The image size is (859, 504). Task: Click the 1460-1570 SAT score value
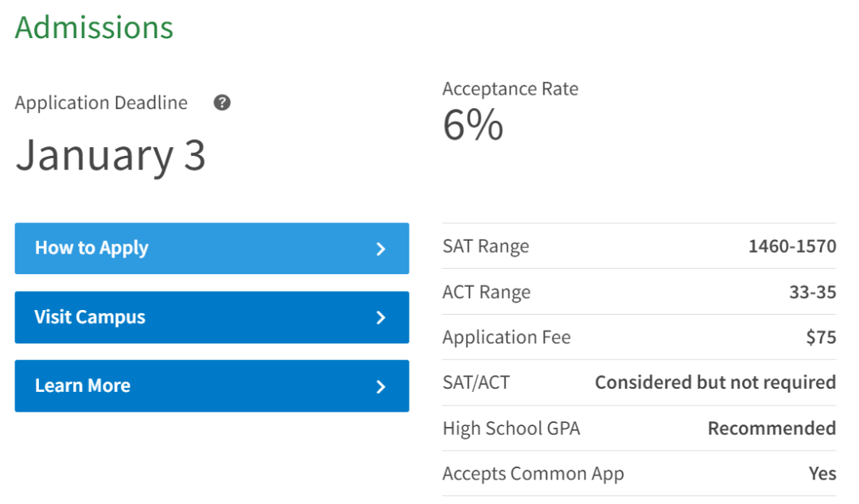pos(792,246)
